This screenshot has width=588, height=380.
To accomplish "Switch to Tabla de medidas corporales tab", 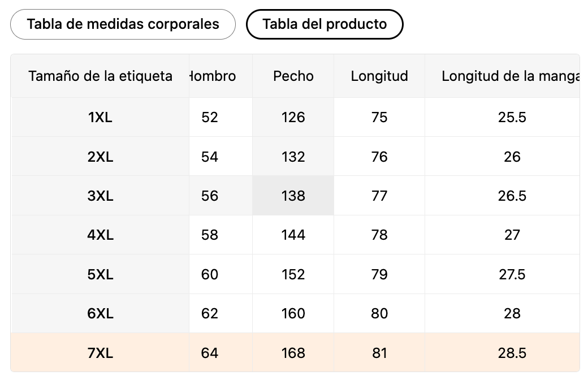I will [123, 24].
